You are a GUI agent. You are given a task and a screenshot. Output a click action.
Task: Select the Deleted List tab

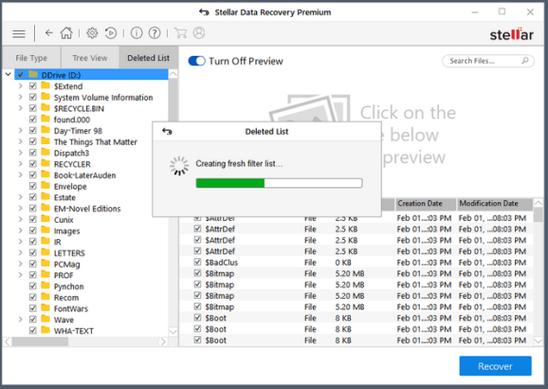tap(149, 58)
